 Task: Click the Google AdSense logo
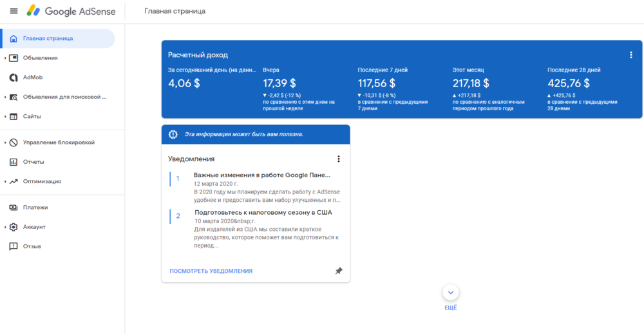point(71,11)
